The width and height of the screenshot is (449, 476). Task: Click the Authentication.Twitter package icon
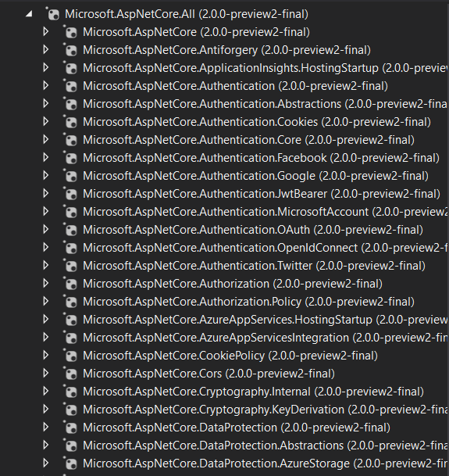(70, 265)
